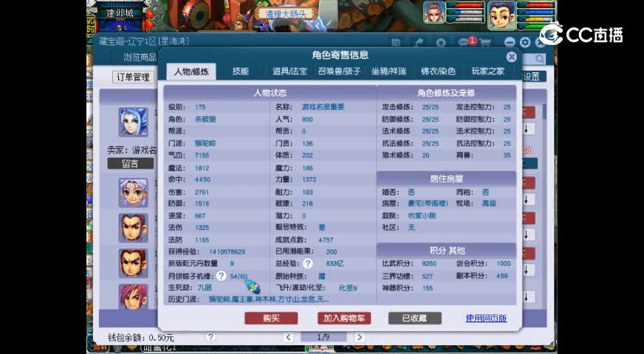The height and width of the screenshot is (354, 644).
Task: Click the purple-haired boy's green experience bar
Action: 535,26
